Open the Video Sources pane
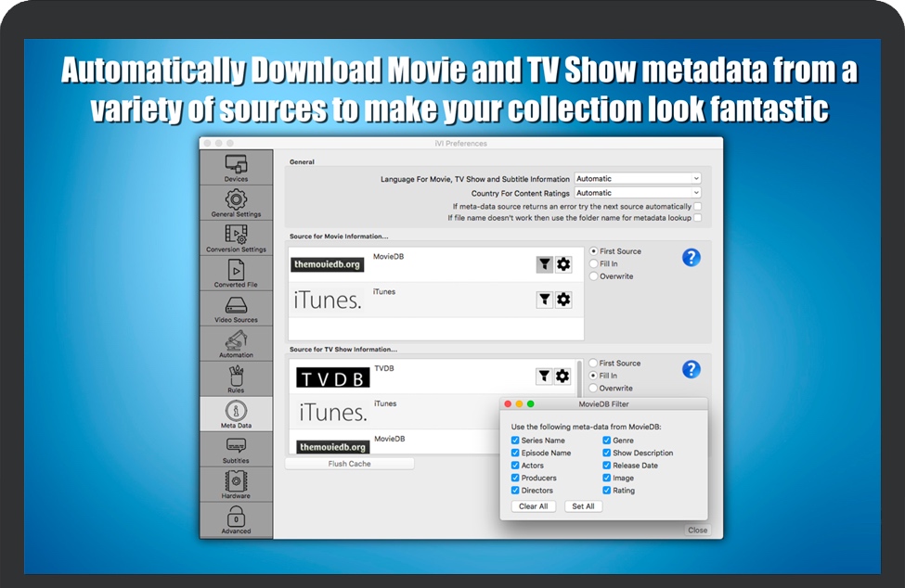The height and width of the screenshot is (588, 905). (x=236, y=308)
